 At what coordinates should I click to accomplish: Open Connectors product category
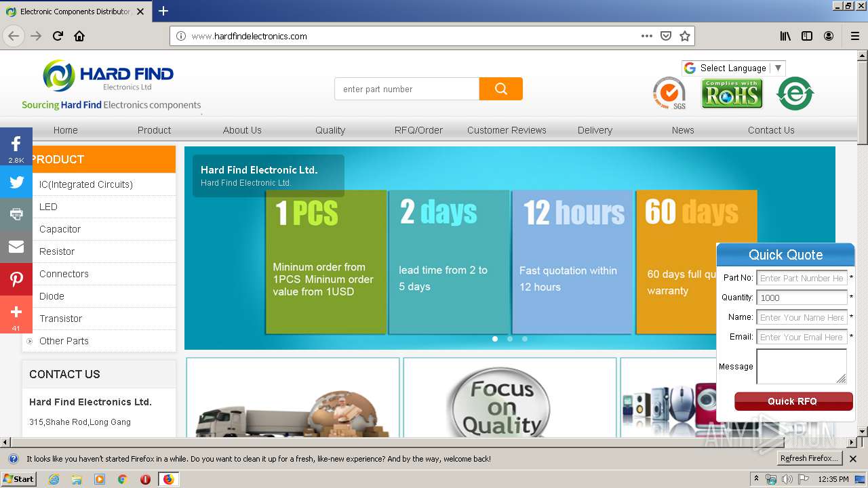pyautogui.click(x=64, y=274)
